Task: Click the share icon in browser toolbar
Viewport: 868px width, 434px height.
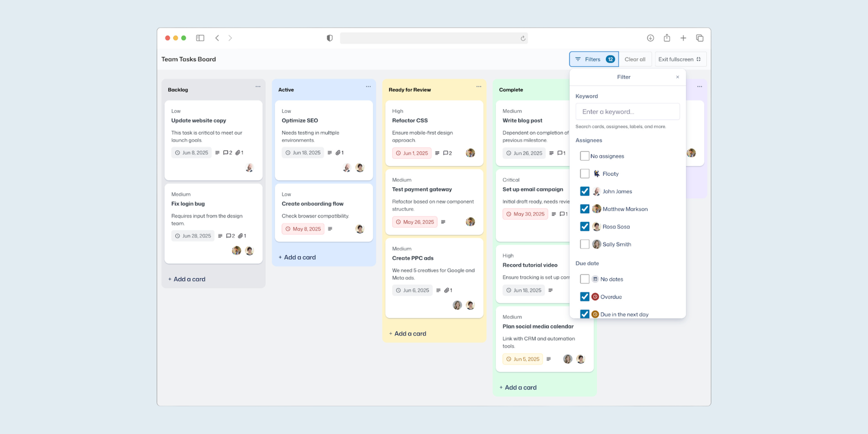Action: point(667,38)
